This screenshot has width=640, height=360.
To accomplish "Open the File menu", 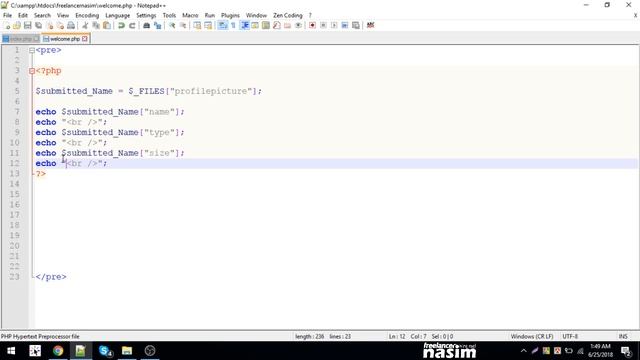I will pos(7,15).
